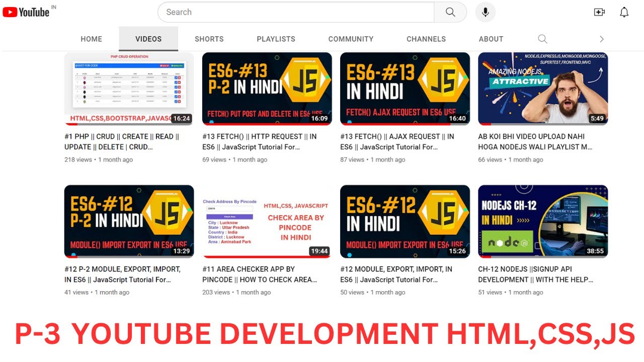This screenshot has width=644, height=362.
Task: Open ES6-#13 AJAX request thumbnail
Action: coord(405,88)
